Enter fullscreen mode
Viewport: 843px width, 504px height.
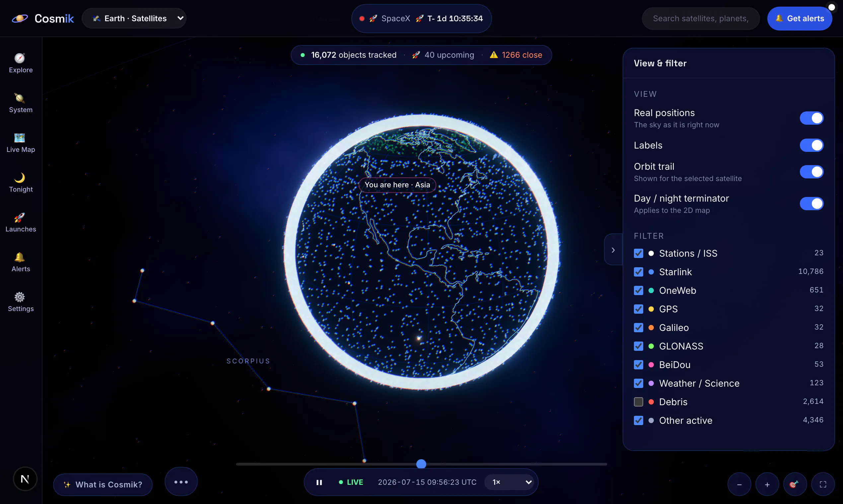823,484
